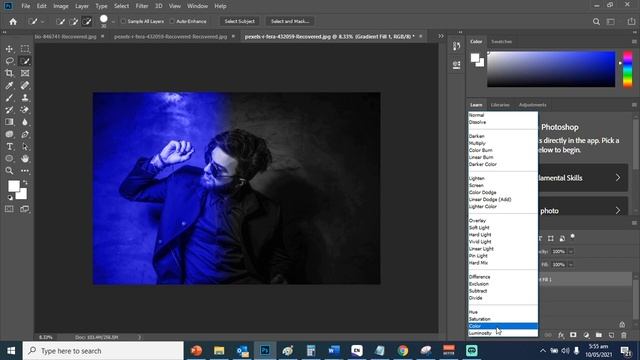The width and height of the screenshot is (640, 360).
Task: Select the Frame tool
Action: [25, 73]
